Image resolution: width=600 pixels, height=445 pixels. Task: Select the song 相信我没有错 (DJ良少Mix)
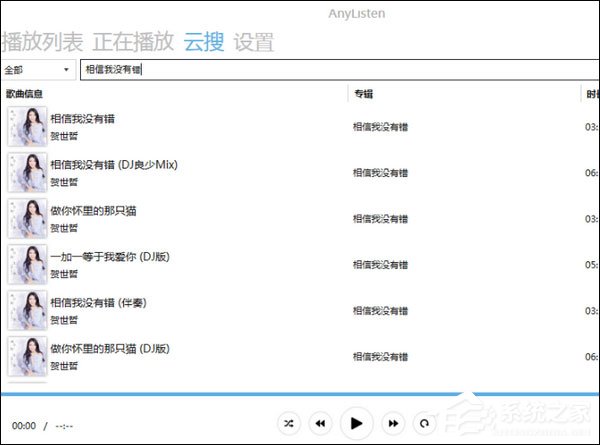coord(114,164)
